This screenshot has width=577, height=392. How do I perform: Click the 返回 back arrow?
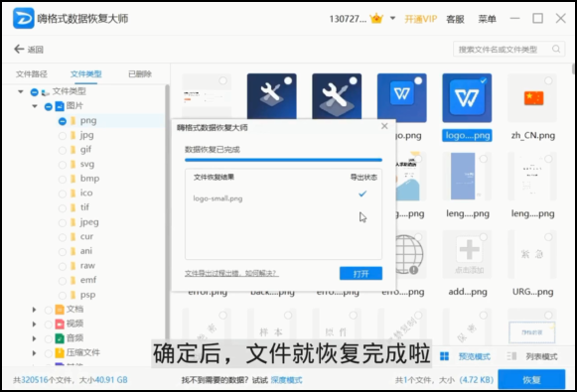(19, 49)
